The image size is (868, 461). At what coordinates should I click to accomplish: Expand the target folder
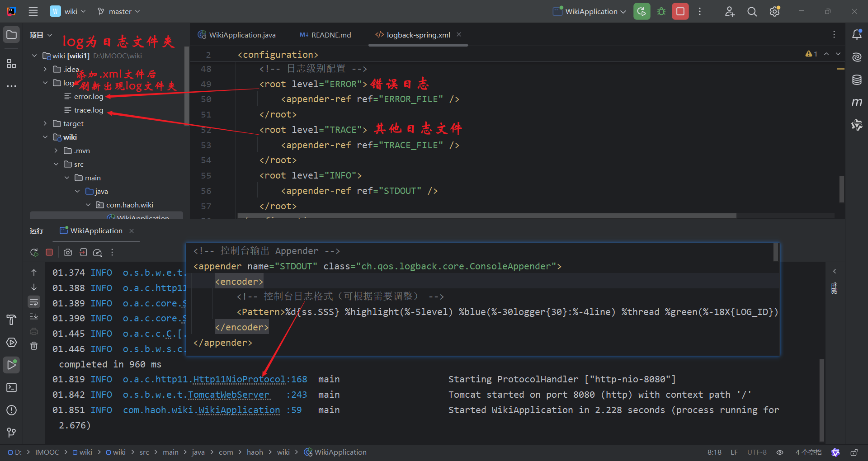pyautogui.click(x=45, y=123)
